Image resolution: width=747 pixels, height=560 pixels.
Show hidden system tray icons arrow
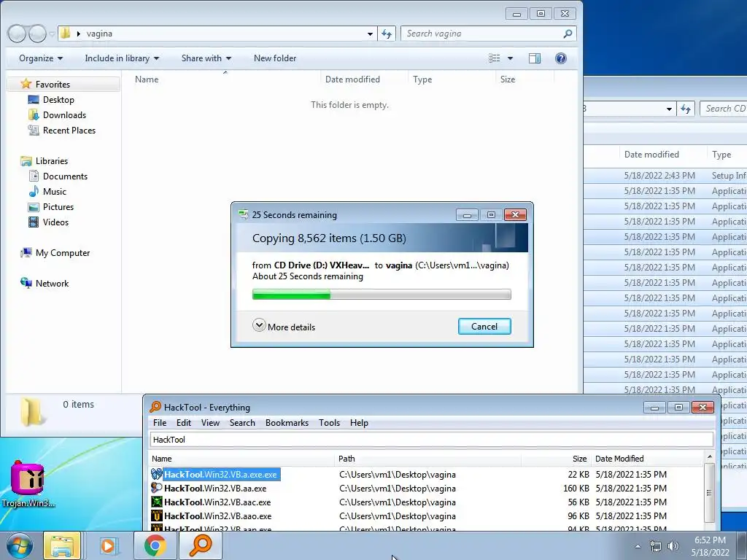(638, 546)
